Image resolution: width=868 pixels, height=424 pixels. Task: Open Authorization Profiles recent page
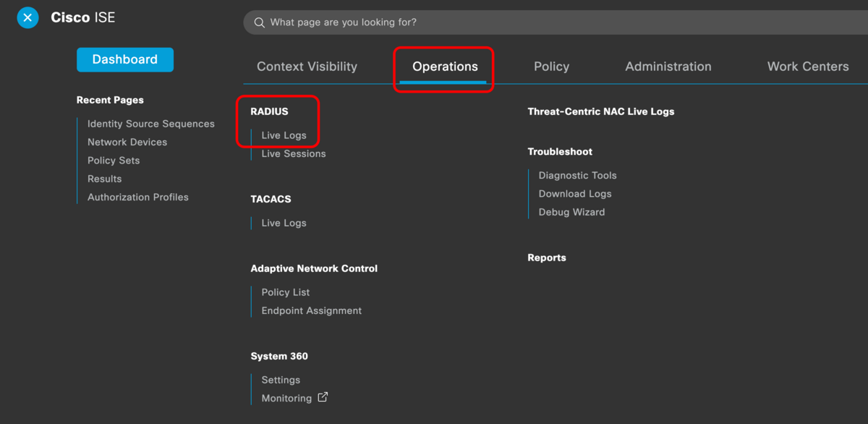(138, 197)
